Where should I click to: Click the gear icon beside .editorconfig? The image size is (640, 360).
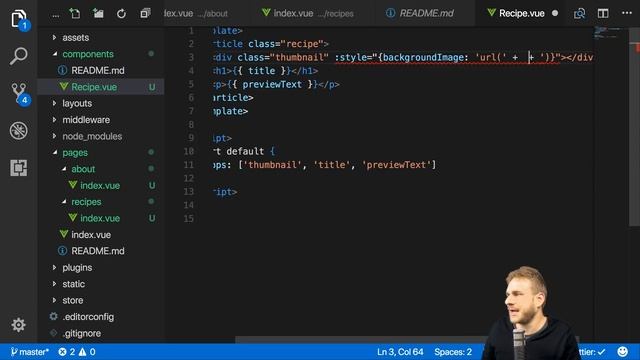[53, 316]
